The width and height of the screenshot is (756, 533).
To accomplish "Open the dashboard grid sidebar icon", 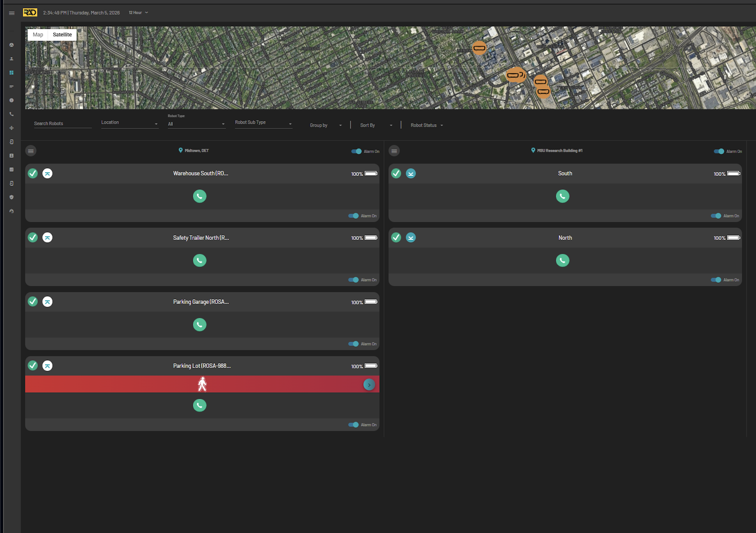I will (12, 73).
